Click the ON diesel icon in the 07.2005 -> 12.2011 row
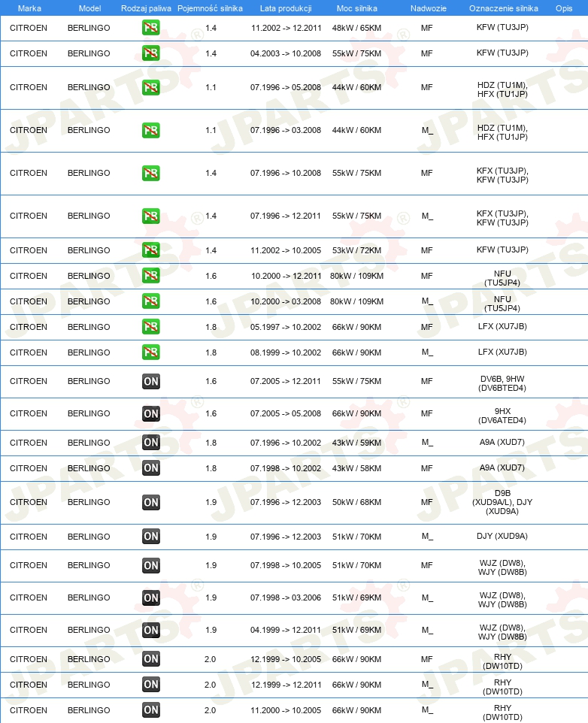This screenshot has width=588, height=723. click(151, 381)
